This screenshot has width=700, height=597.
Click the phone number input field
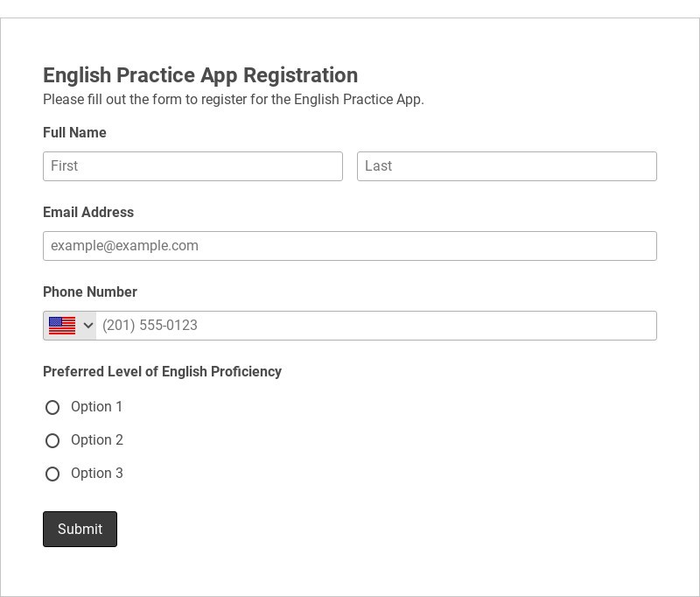coord(376,326)
